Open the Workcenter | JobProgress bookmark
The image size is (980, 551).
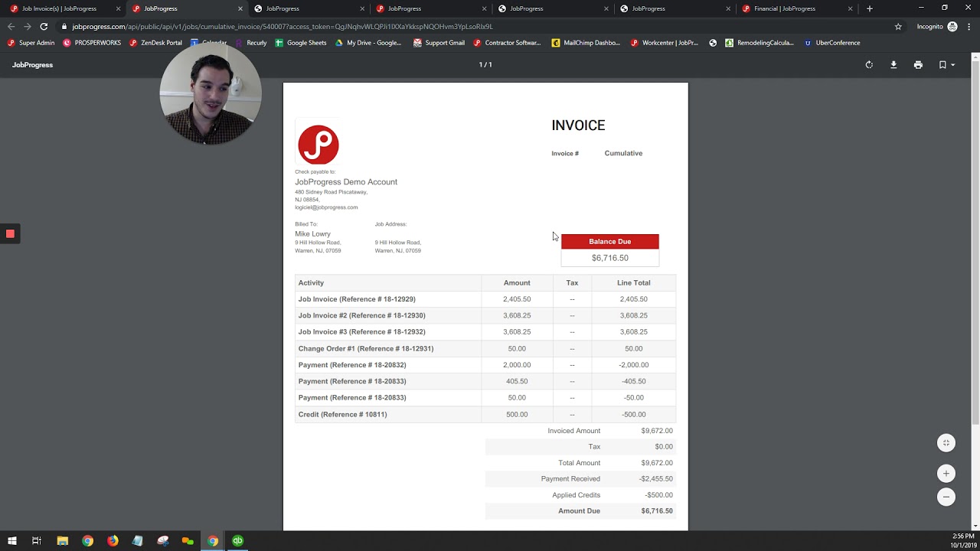pyautogui.click(x=665, y=43)
